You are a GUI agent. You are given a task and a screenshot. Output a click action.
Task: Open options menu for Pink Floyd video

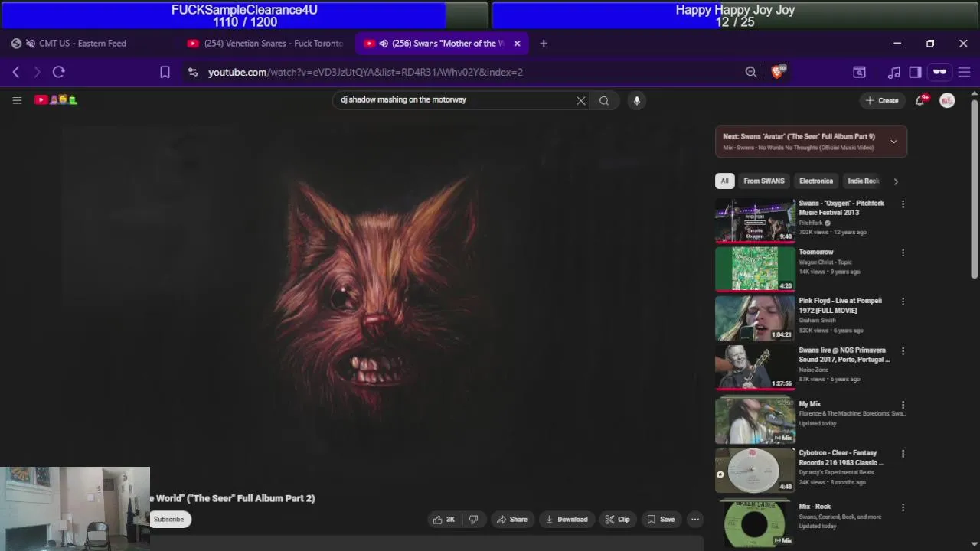pyautogui.click(x=903, y=302)
